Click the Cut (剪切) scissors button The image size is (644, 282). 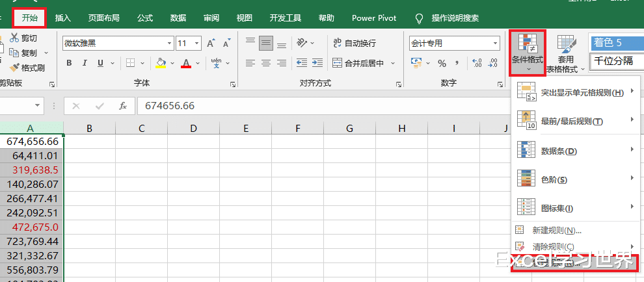pyautogui.click(x=23, y=38)
